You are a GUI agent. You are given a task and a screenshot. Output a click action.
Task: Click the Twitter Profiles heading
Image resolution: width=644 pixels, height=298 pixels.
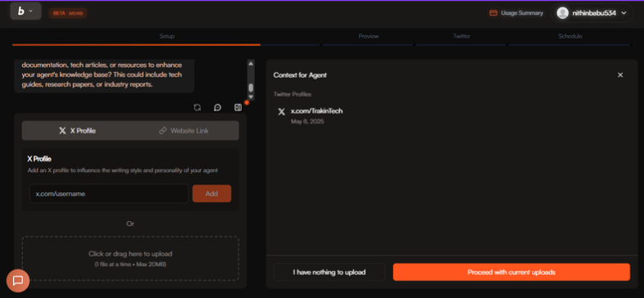[293, 94]
